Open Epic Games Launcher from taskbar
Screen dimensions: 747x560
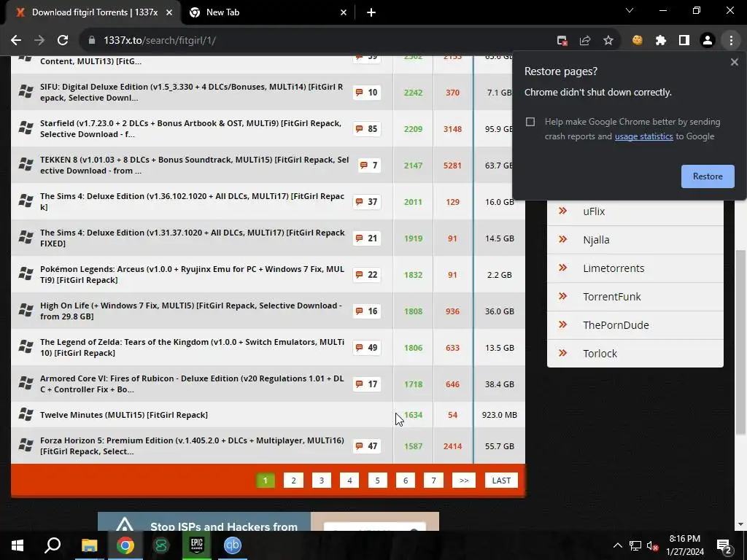197,545
